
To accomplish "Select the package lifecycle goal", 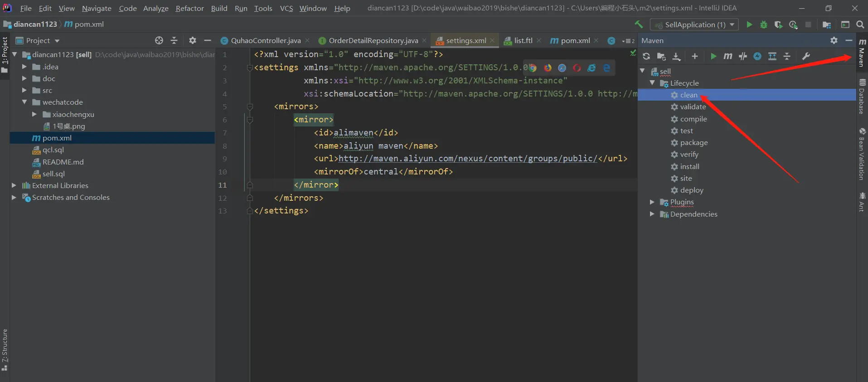I will [x=693, y=142].
